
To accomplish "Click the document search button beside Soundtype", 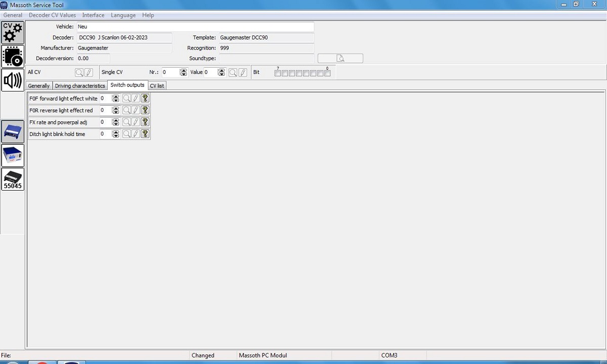I will point(340,59).
